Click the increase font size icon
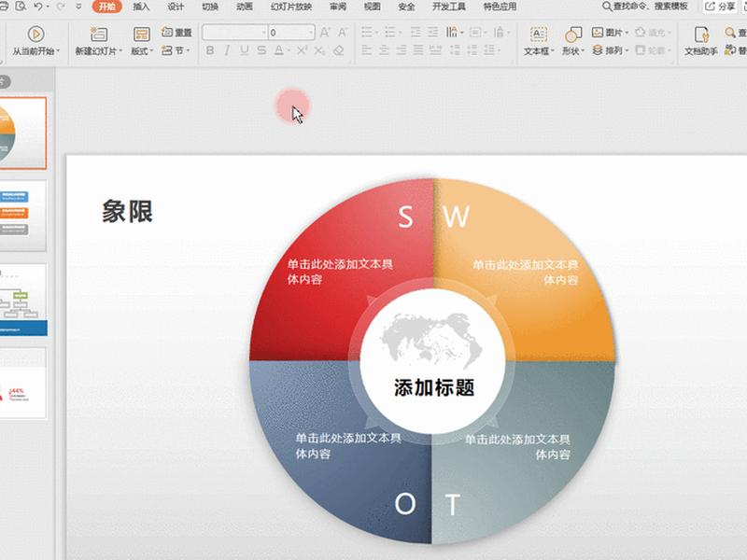Viewport: 747px width, 560px height. [325, 33]
